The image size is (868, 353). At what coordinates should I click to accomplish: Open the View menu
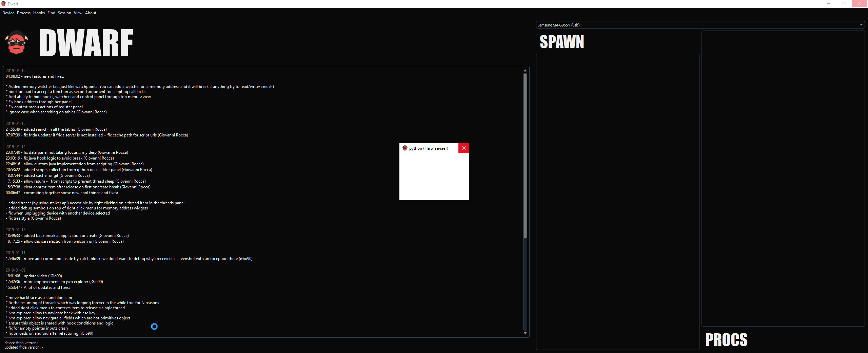(78, 13)
